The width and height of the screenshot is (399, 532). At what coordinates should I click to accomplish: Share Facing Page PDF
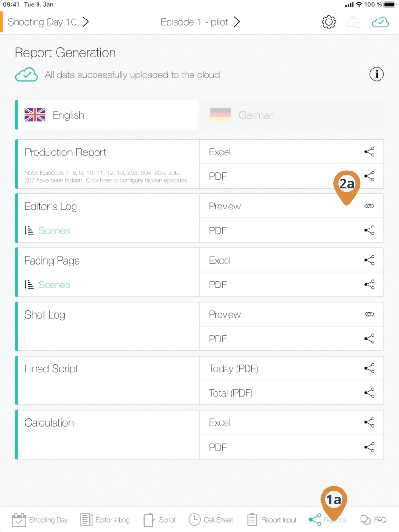[369, 285]
